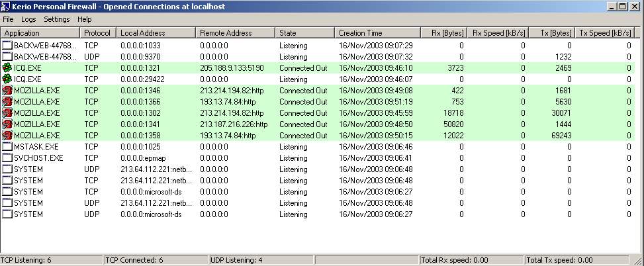Open the Help menu

85,19
